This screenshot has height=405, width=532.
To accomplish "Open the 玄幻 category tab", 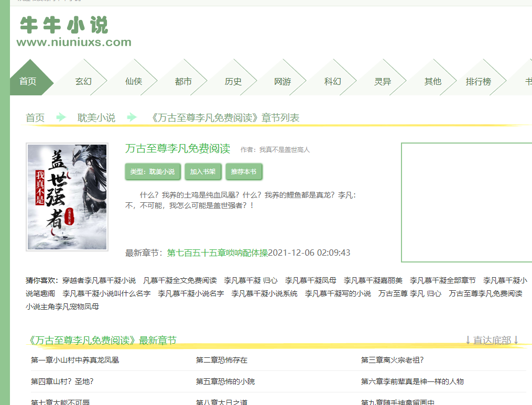I will pyautogui.click(x=83, y=81).
